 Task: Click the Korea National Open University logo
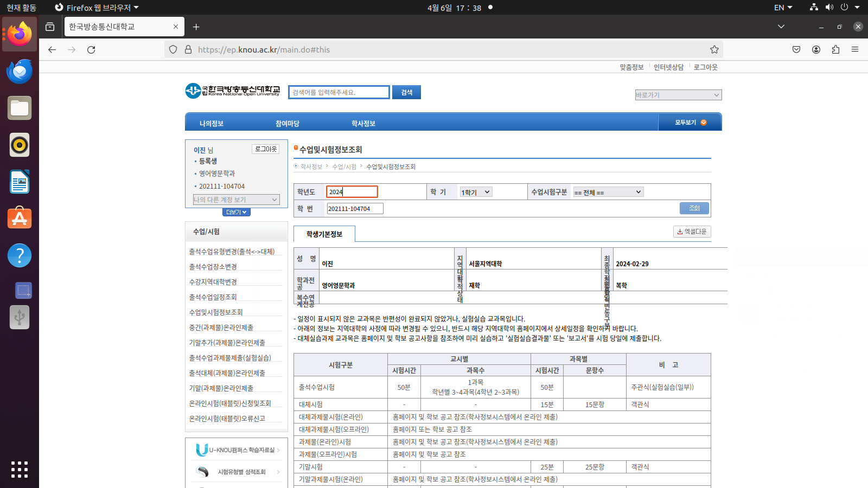[233, 91]
